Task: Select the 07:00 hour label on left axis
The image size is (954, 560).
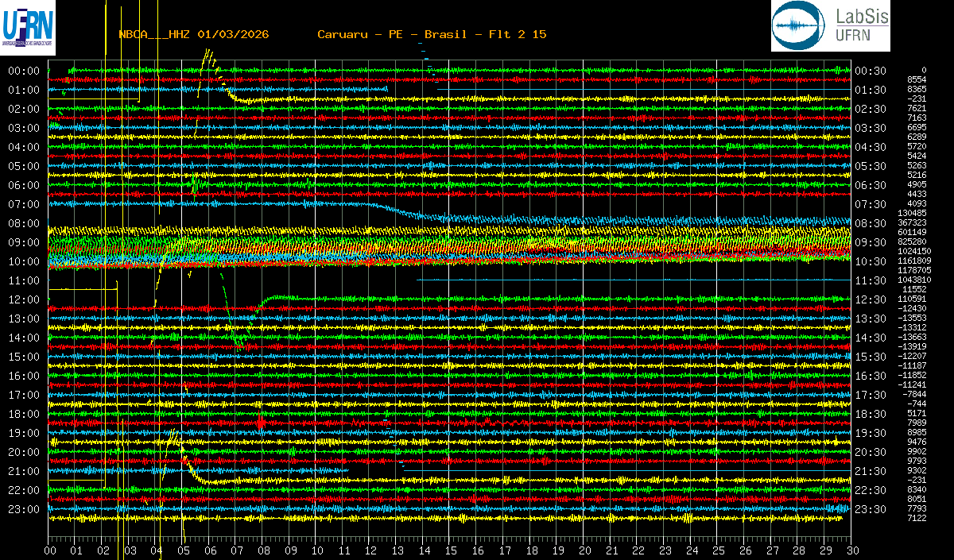Action: click(x=24, y=204)
